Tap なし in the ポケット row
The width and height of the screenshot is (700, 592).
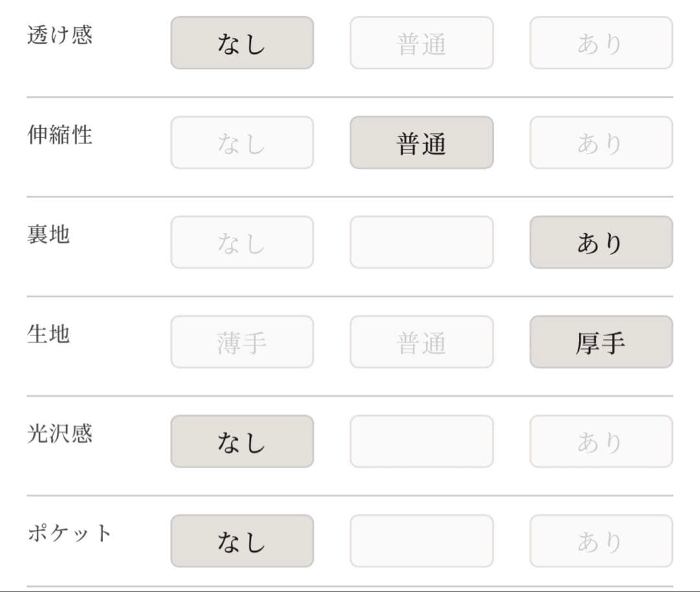242,541
